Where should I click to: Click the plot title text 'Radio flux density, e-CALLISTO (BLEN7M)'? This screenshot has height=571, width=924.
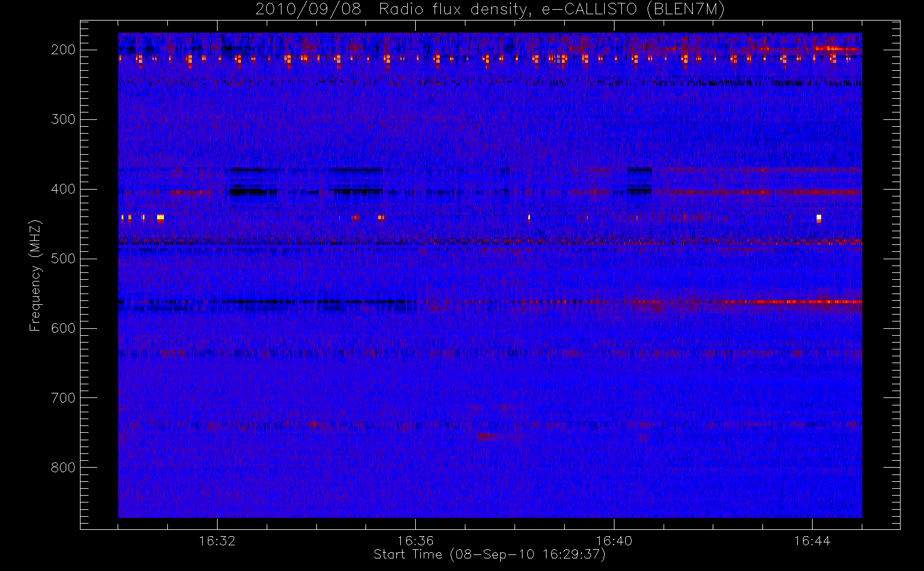[x=552, y=10]
